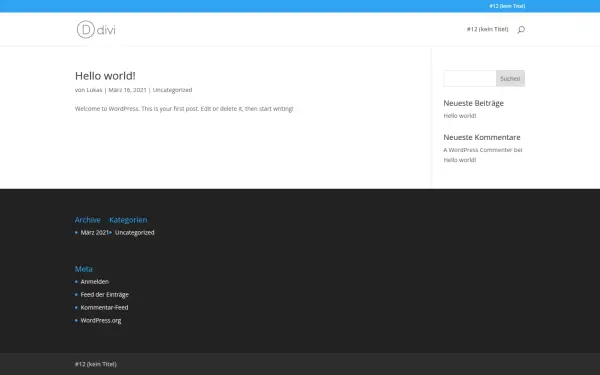Viewport: 600px width, 375px height.
Task: Open footer 'Uncategorized' category link
Action: click(x=135, y=232)
